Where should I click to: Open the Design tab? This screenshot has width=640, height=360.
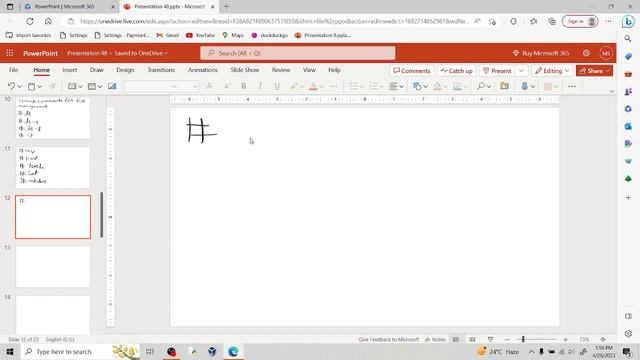pos(125,70)
